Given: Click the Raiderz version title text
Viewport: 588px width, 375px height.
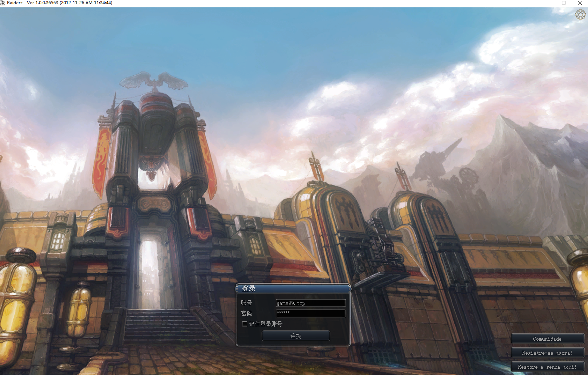Looking at the screenshot, I should [60, 3].
